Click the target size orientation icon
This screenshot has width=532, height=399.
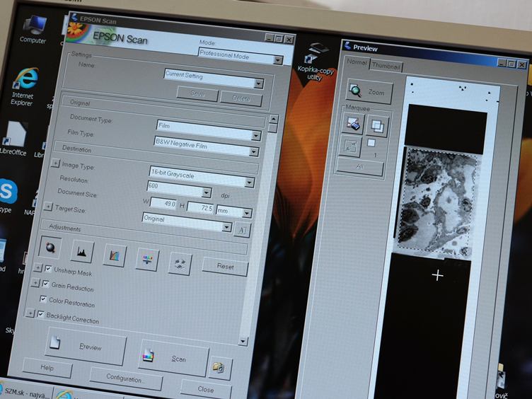(242, 231)
